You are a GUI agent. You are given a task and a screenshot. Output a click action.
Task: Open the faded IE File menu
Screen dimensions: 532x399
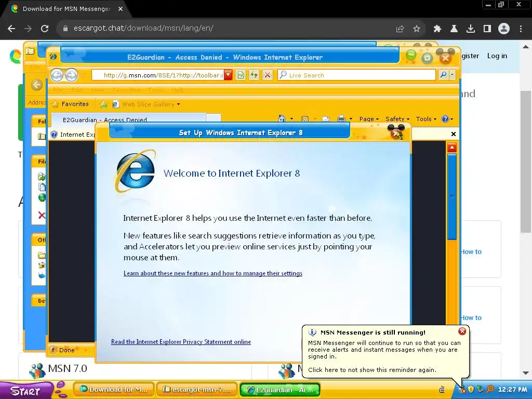pos(57,89)
